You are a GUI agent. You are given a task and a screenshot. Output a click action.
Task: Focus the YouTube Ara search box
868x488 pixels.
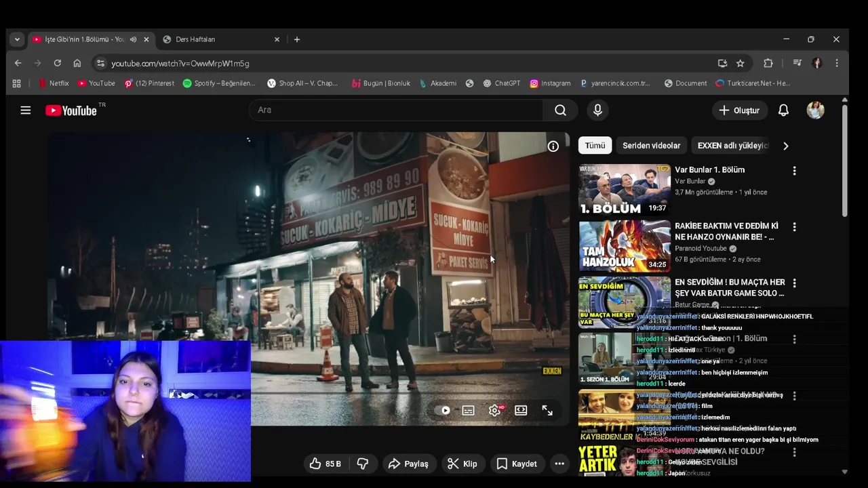(396, 110)
